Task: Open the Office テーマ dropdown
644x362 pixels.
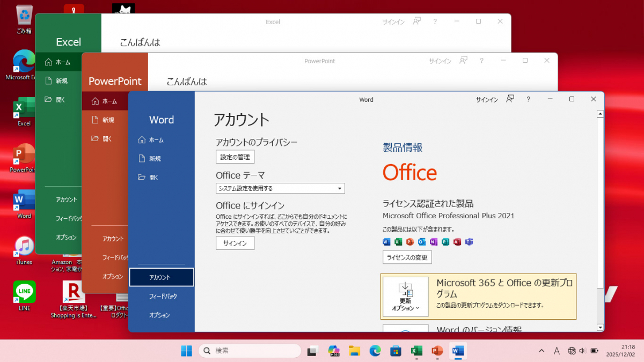Action: [x=280, y=188]
